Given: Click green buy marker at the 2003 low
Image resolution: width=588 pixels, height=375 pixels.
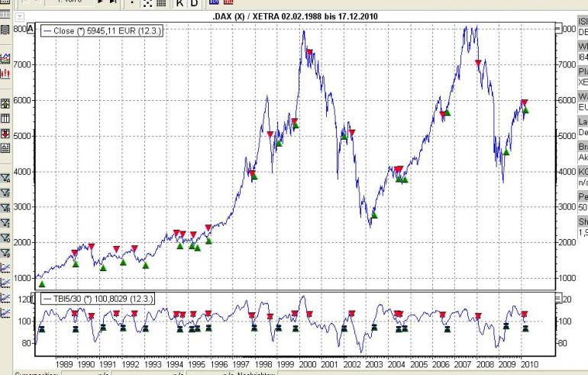Looking at the screenshot, I should click(374, 215).
